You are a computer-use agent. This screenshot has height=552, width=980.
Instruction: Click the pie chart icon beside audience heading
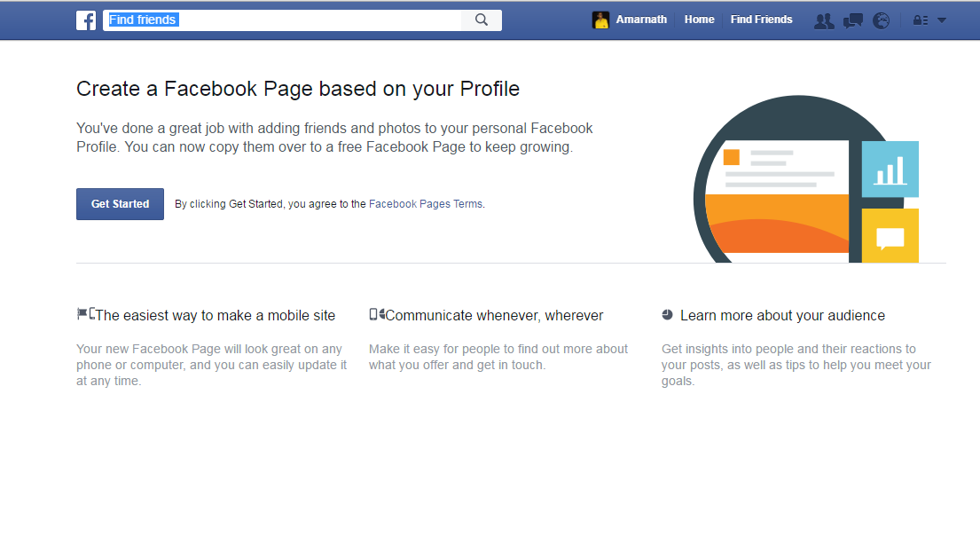click(668, 314)
